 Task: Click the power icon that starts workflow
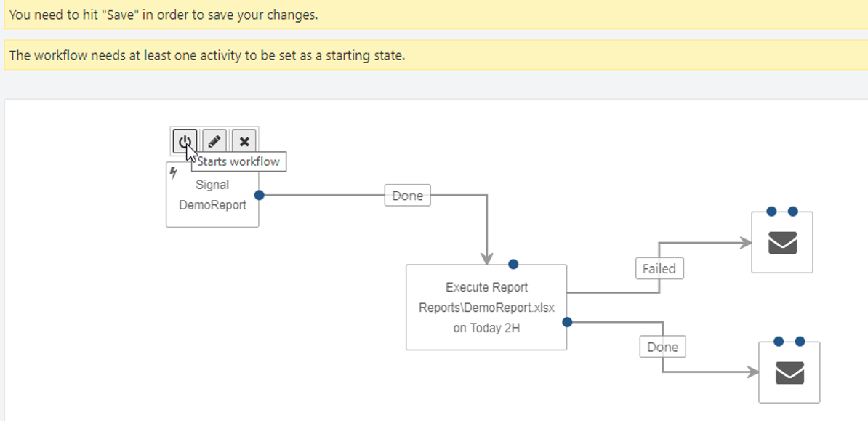tap(185, 141)
